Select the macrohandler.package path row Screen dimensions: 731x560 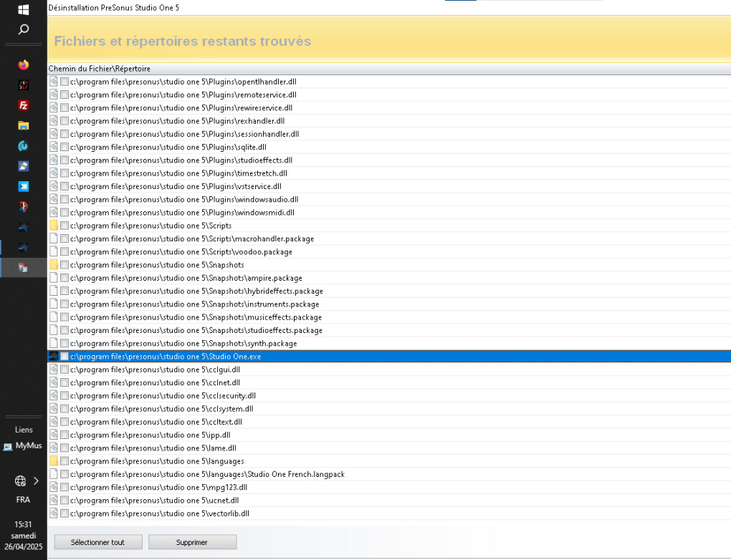click(x=389, y=238)
